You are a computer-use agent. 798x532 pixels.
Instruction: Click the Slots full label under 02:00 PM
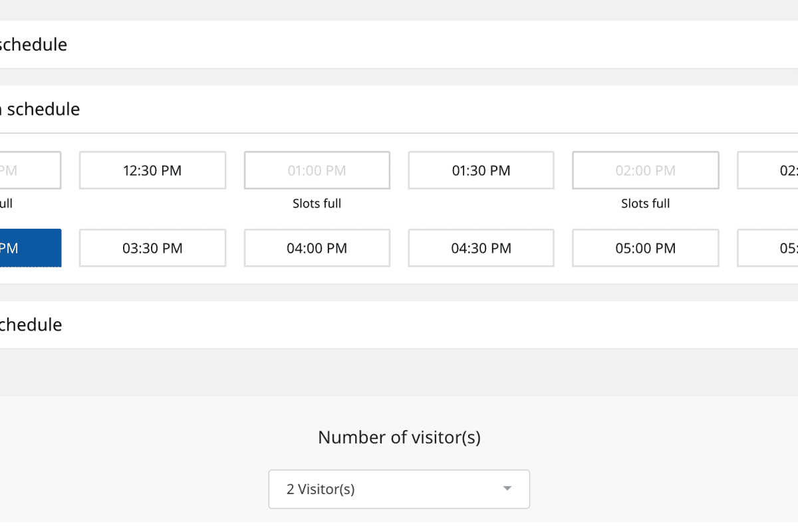tap(645, 203)
